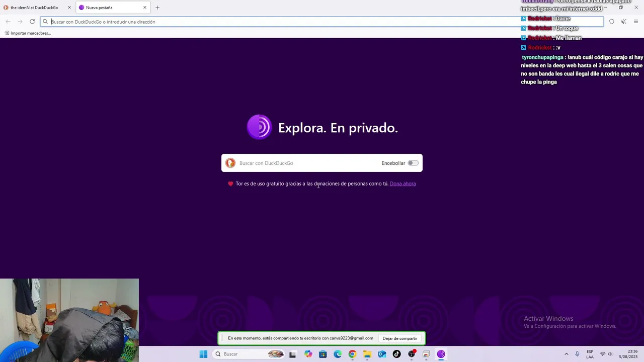The width and height of the screenshot is (644, 362).
Task: Open the 'Dona ahora' donation link
Action: click(x=403, y=184)
